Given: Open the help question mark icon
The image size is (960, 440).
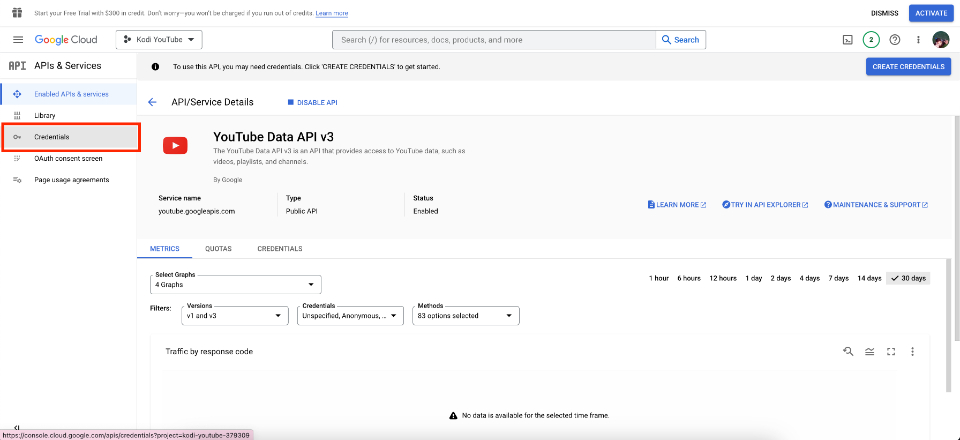Looking at the screenshot, I should [894, 40].
